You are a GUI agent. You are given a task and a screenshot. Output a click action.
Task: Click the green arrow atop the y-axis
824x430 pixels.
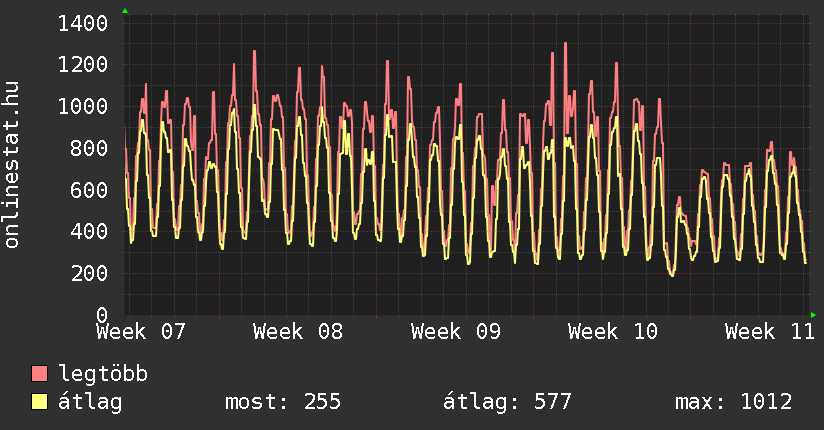click(x=125, y=11)
